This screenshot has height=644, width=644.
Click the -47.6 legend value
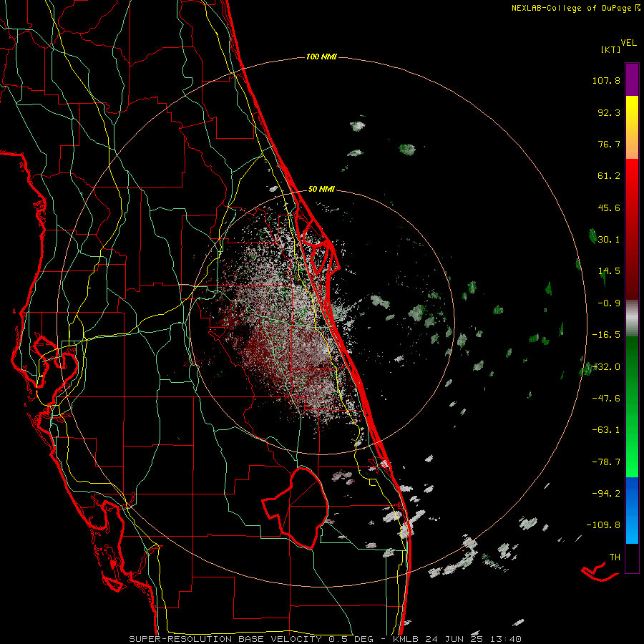tap(606, 399)
